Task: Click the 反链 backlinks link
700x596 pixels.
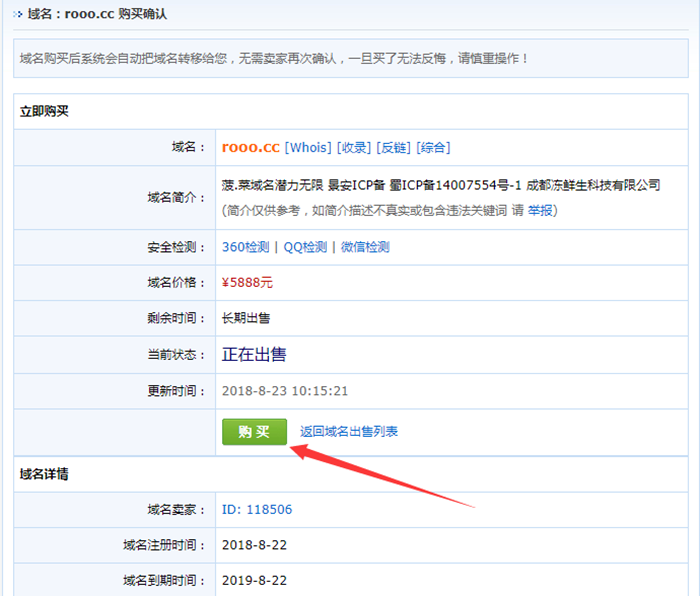Action: 393,147
